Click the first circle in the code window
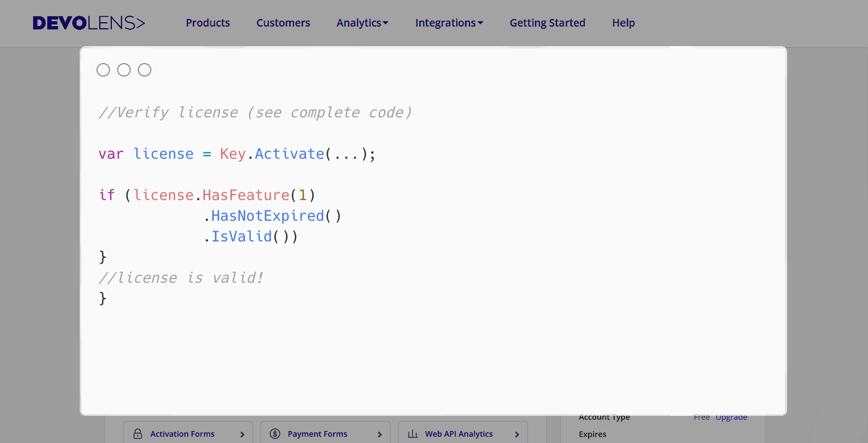 click(103, 70)
